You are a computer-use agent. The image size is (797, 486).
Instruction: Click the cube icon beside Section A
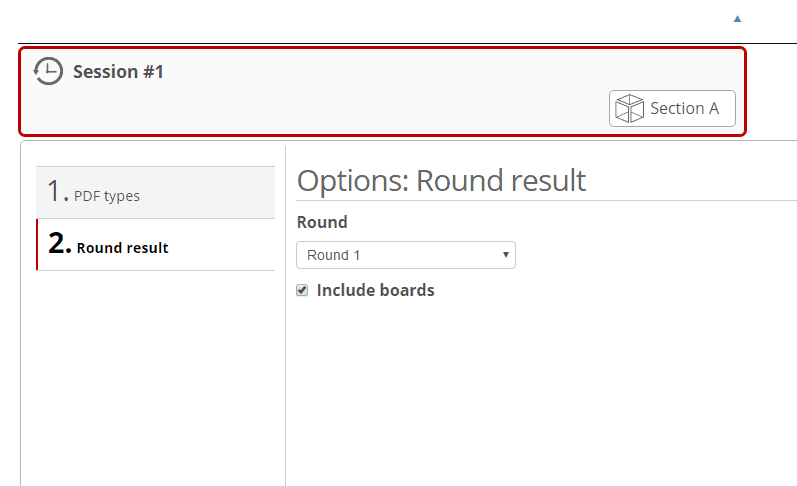(x=629, y=109)
